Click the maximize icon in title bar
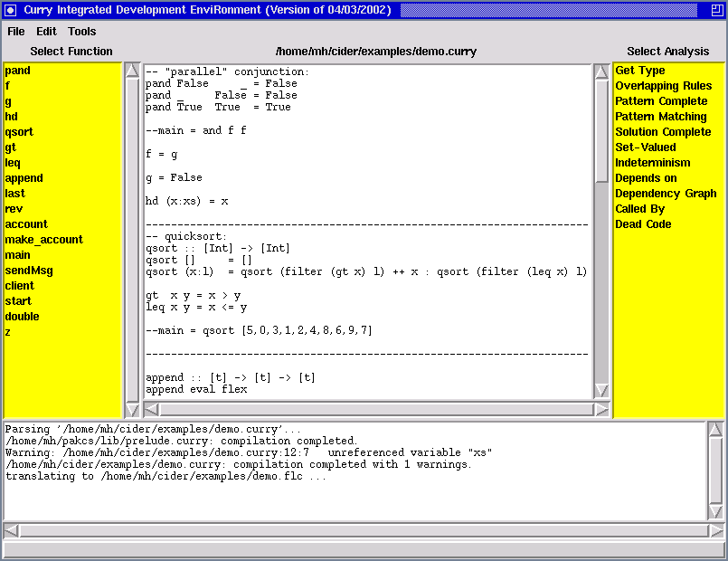The image size is (728, 561). (x=717, y=10)
